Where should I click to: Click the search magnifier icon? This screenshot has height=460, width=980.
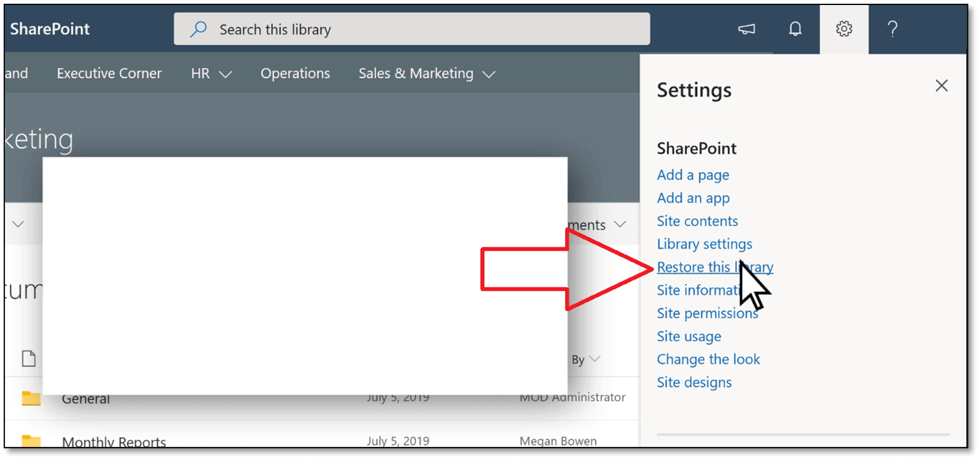click(199, 29)
